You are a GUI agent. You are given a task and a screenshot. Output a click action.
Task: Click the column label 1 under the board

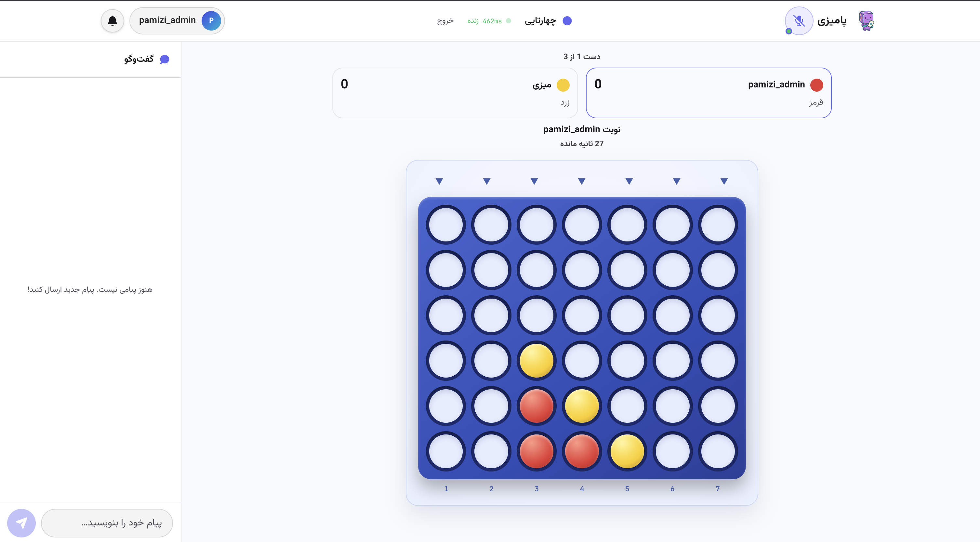click(446, 489)
